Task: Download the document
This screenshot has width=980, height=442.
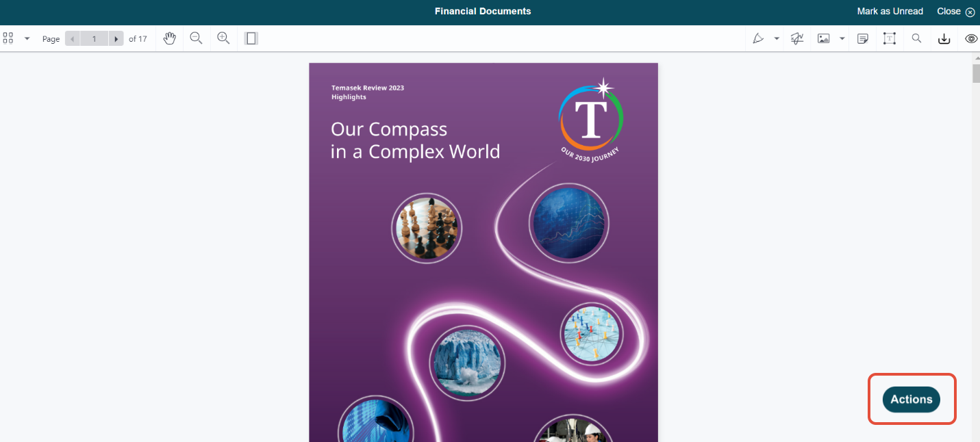Action: [x=944, y=38]
